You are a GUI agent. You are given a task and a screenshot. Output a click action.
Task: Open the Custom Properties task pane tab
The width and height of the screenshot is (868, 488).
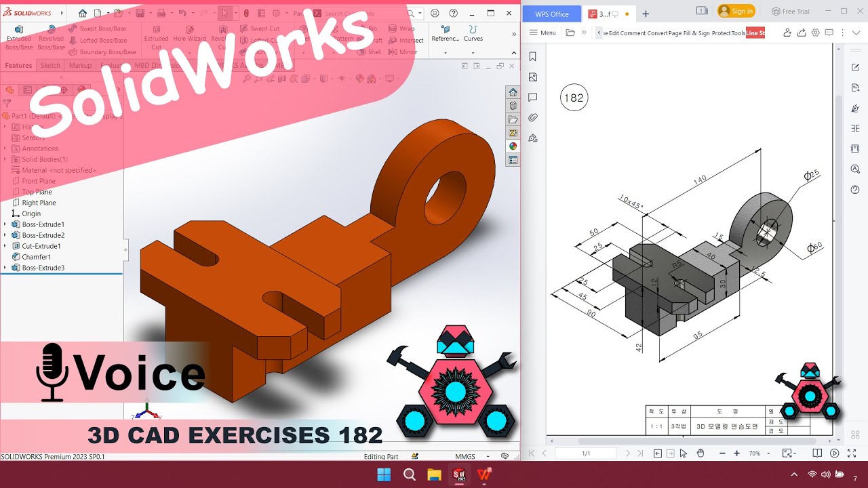tap(513, 160)
